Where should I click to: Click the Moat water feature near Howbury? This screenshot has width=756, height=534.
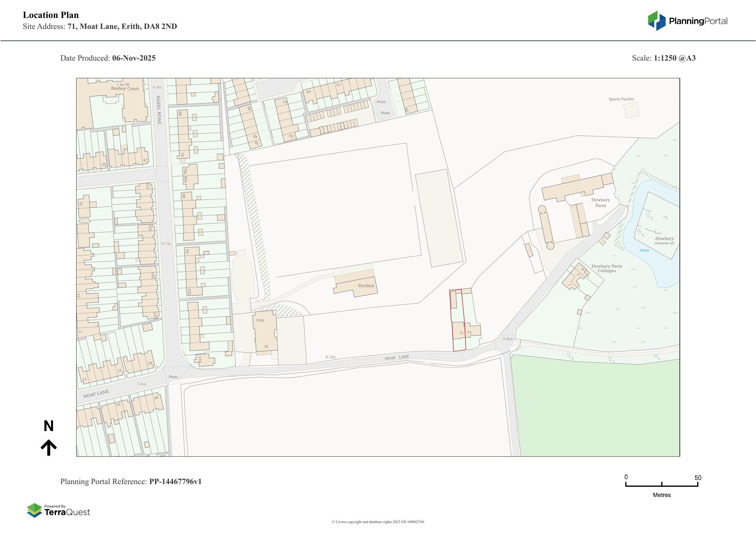pos(644,250)
